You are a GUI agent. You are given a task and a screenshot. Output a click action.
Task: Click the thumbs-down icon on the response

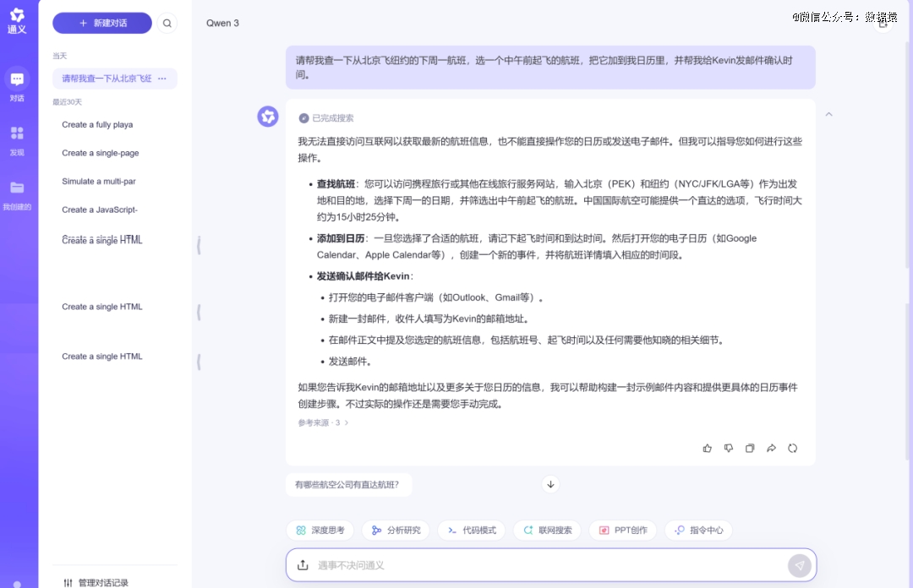point(729,449)
